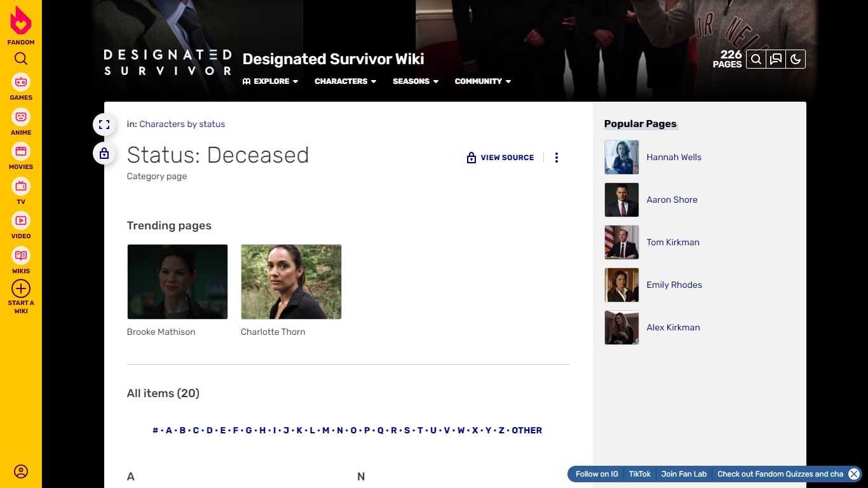Jump to letter K in index

pyautogui.click(x=299, y=430)
